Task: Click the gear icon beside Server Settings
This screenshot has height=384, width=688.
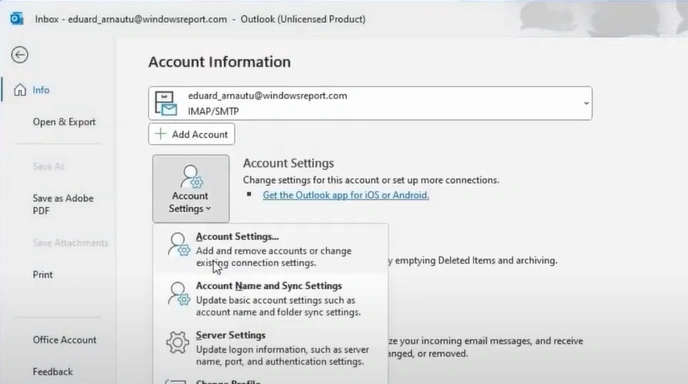Action: (x=178, y=343)
